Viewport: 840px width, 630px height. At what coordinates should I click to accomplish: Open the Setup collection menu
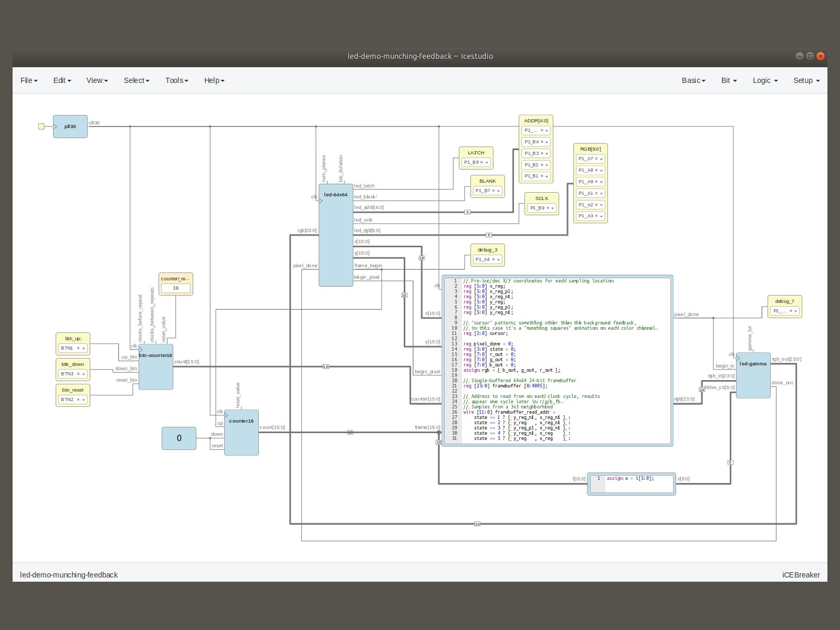(806, 80)
